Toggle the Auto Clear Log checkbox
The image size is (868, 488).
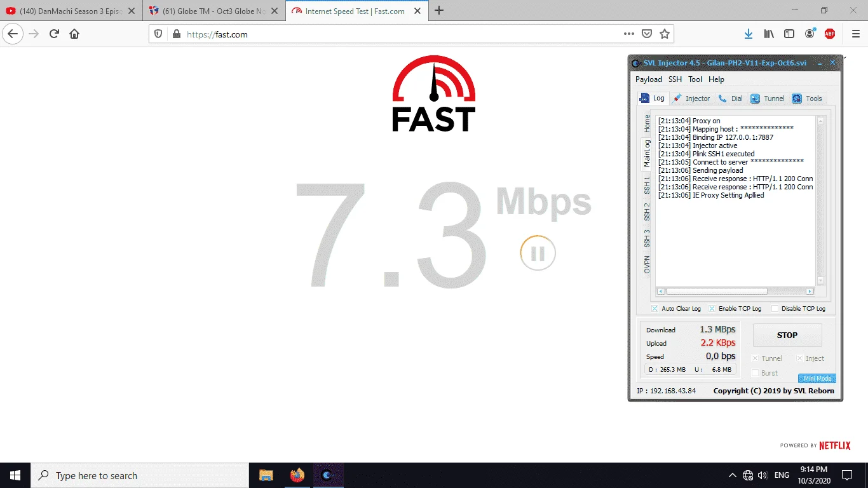655,309
